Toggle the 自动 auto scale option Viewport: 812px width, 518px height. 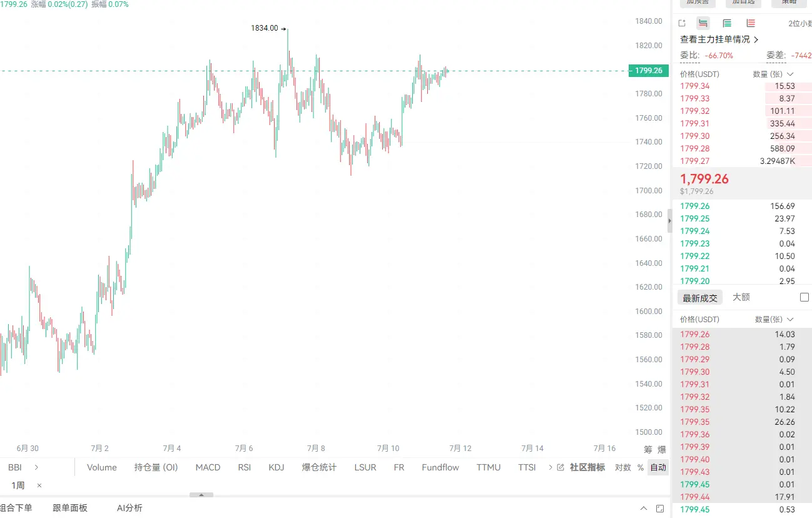pyautogui.click(x=658, y=467)
